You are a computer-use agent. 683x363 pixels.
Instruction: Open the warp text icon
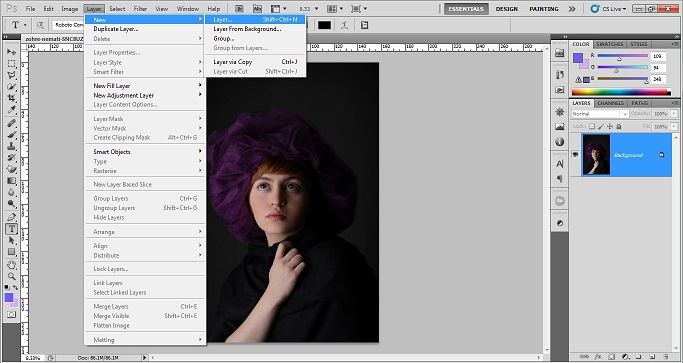pyautogui.click(x=345, y=25)
